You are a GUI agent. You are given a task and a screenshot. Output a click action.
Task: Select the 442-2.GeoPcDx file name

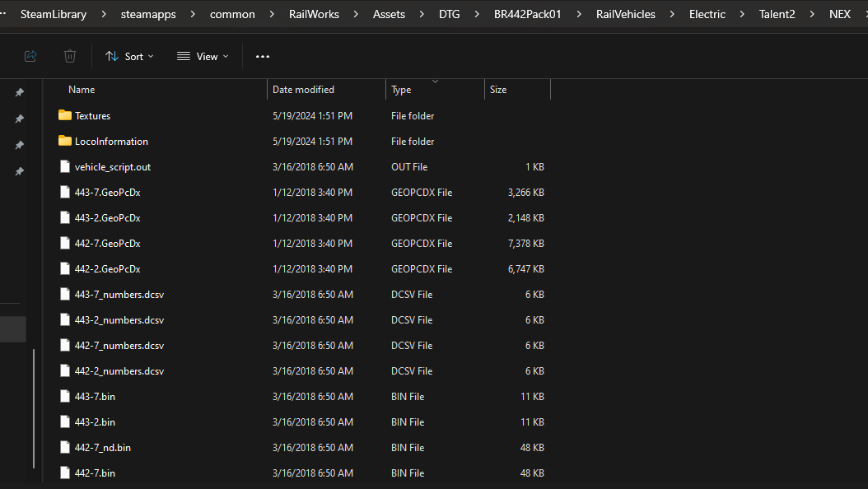[107, 269]
